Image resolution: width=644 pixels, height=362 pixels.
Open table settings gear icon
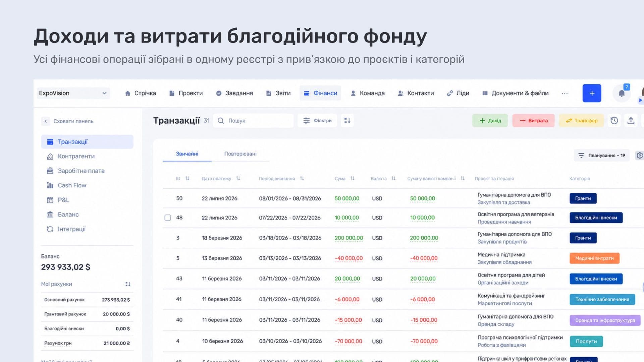point(640,156)
